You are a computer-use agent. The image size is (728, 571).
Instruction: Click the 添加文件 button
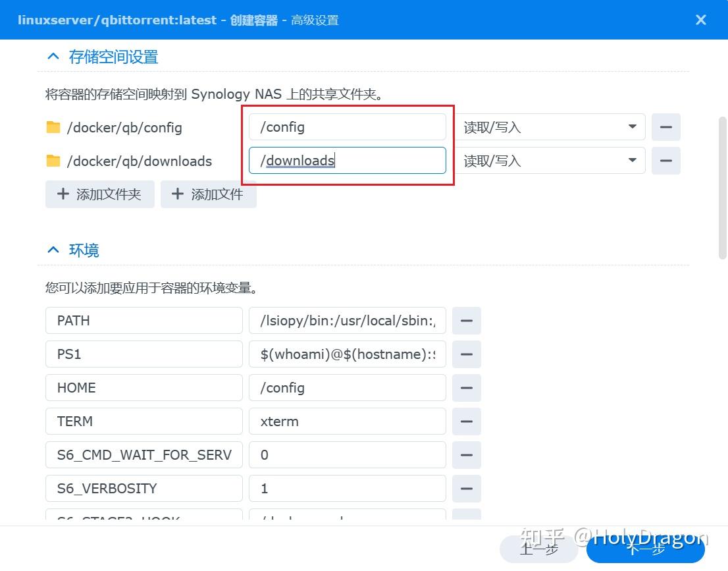point(209,194)
